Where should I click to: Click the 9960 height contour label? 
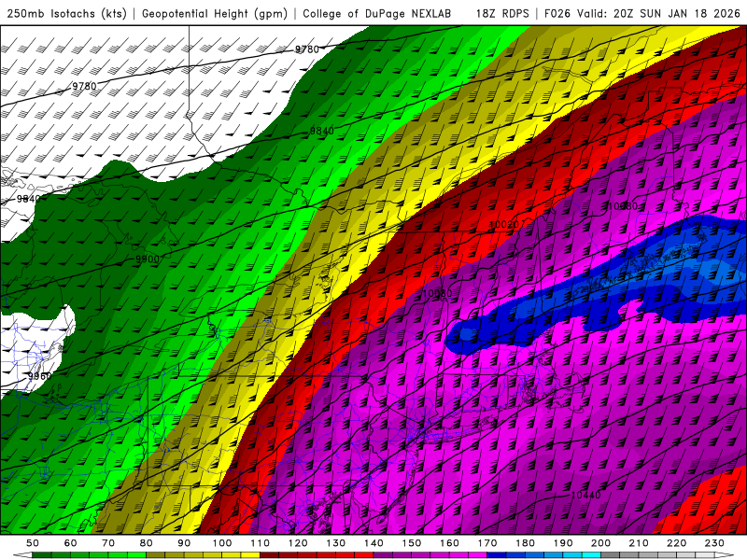tap(39, 376)
